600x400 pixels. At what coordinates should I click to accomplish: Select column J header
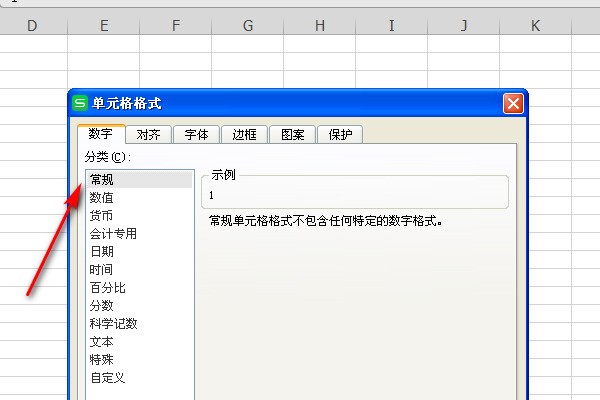click(463, 26)
